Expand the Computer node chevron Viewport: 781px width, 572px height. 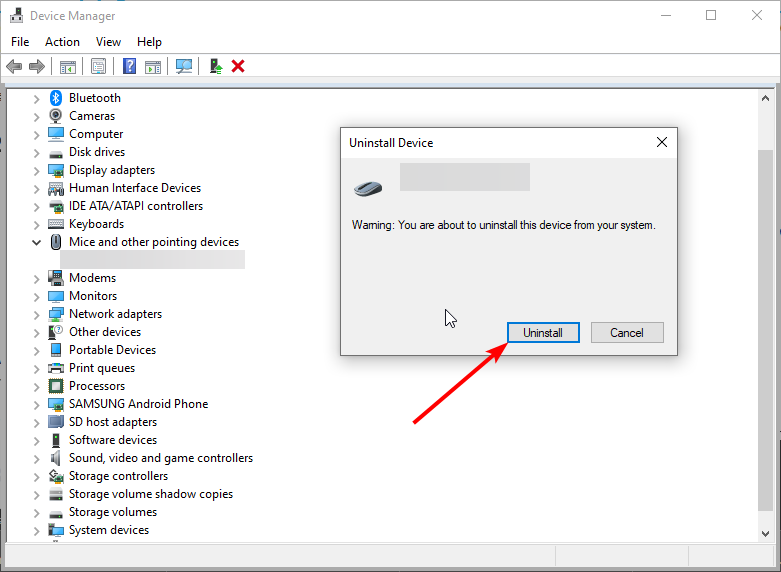point(36,135)
